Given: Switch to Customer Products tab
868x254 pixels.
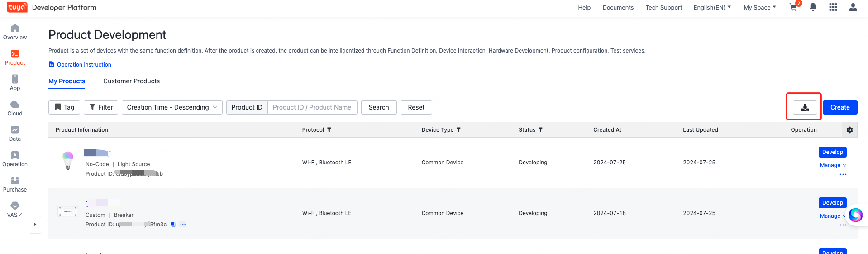Looking at the screenshot, I should [x=131, y=81].
